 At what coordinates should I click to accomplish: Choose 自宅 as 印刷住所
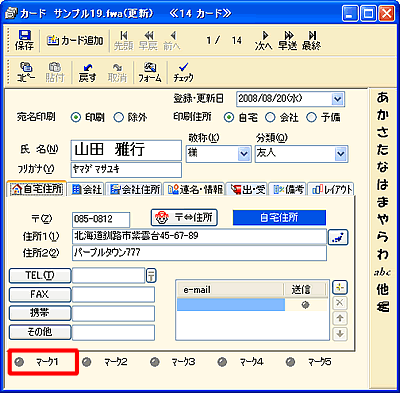[x=229, y=118]
